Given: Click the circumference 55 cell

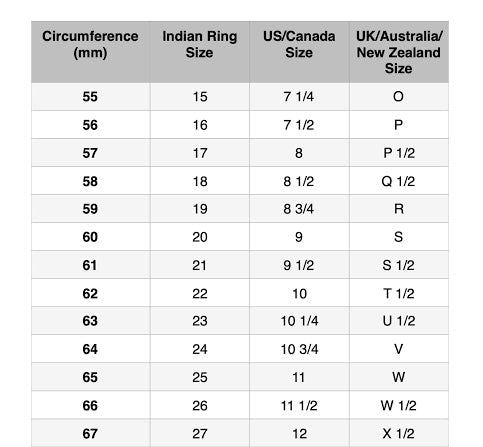Looking at the screenshot, I should (90, 97).
